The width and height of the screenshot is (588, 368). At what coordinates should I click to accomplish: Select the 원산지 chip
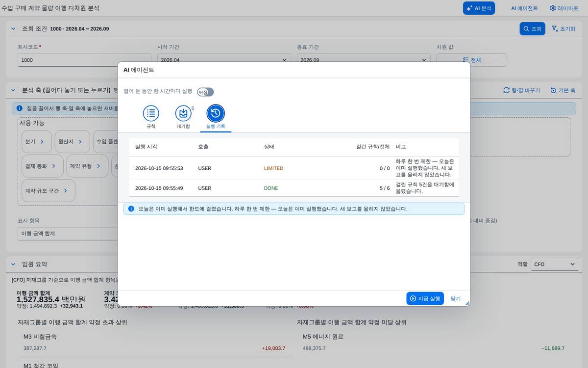(73, 141)
